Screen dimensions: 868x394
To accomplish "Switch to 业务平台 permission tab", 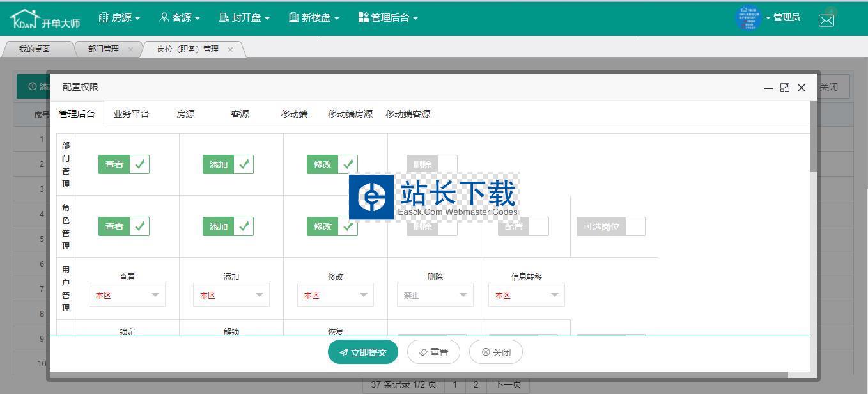I will pyautogui.click(x=131, y=114).
